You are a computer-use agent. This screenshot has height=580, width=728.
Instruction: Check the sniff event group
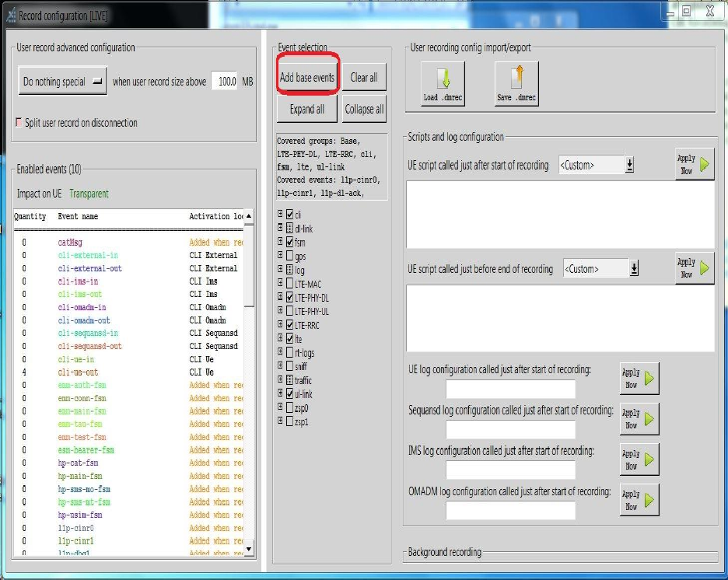[x=289, y=366]
